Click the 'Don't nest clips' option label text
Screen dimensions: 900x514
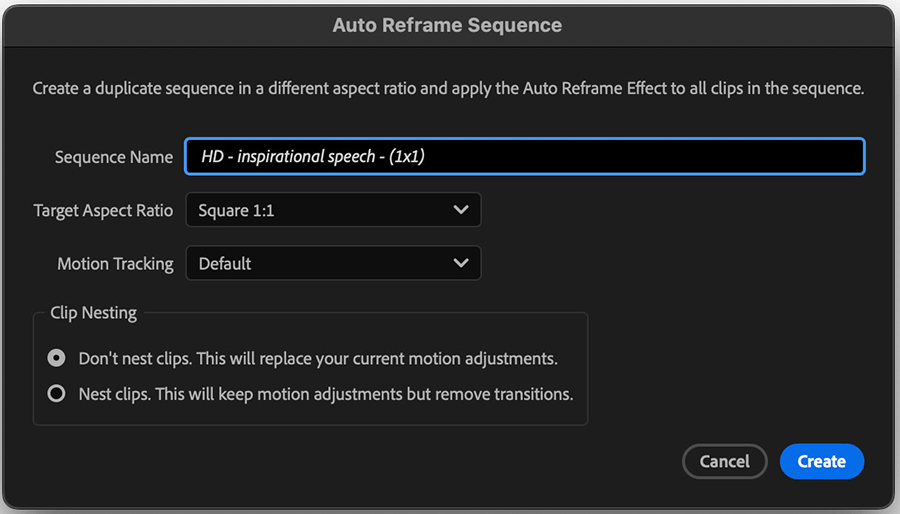(x=318, y=359)
